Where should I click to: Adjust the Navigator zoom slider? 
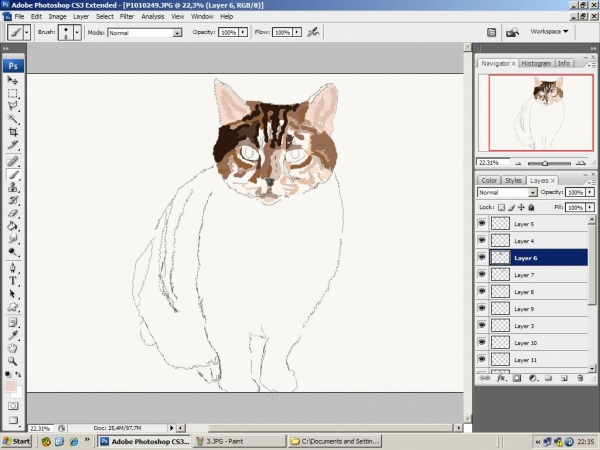pyautogui.click(x=545, y=163)
